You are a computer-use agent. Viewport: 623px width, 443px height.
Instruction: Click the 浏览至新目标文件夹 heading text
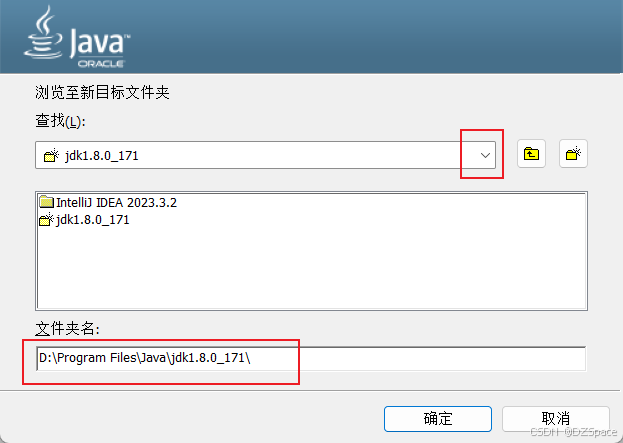click(102, 93)
